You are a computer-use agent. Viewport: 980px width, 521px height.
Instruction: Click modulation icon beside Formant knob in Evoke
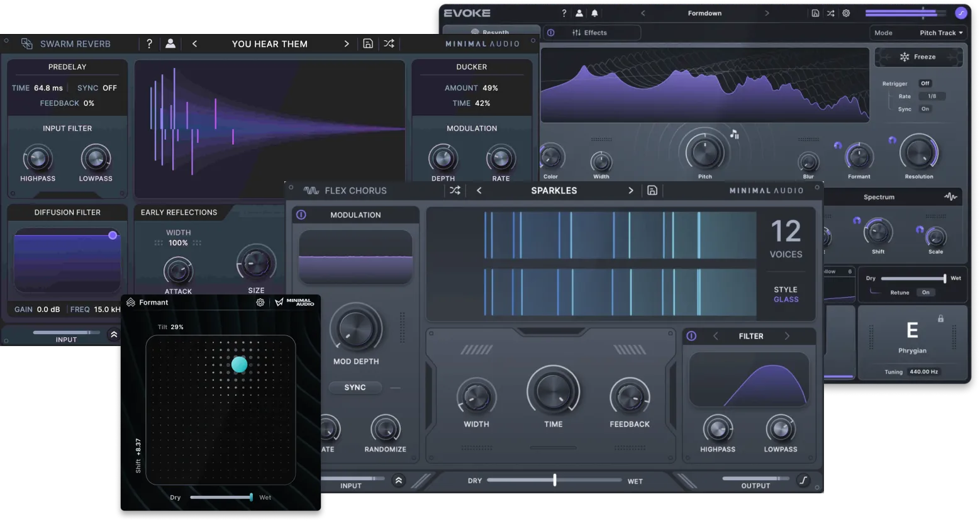pyautogui.click(x=838, y=145)
